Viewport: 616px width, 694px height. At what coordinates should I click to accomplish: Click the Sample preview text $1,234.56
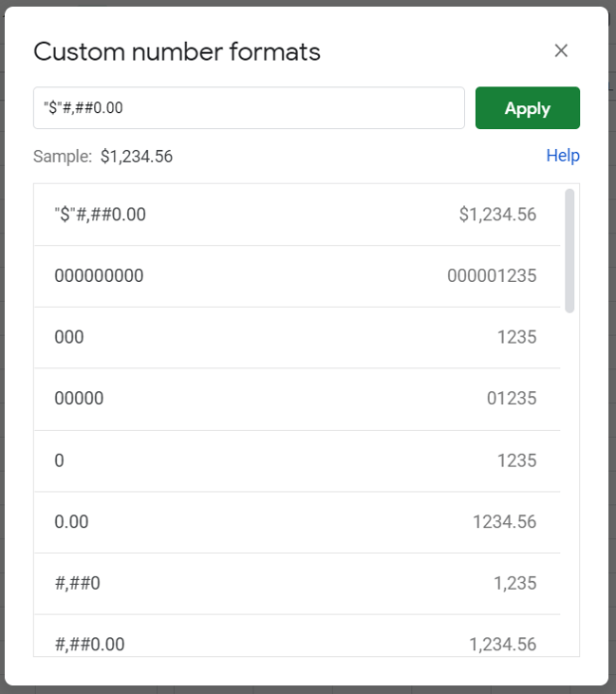coord(137,157)
